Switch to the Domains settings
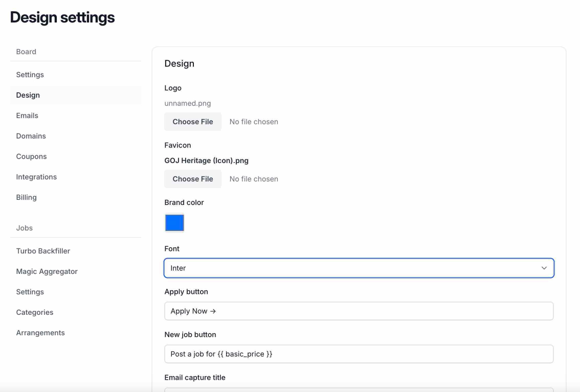This screenshot has height=392, width=580. tap(31, 135)
